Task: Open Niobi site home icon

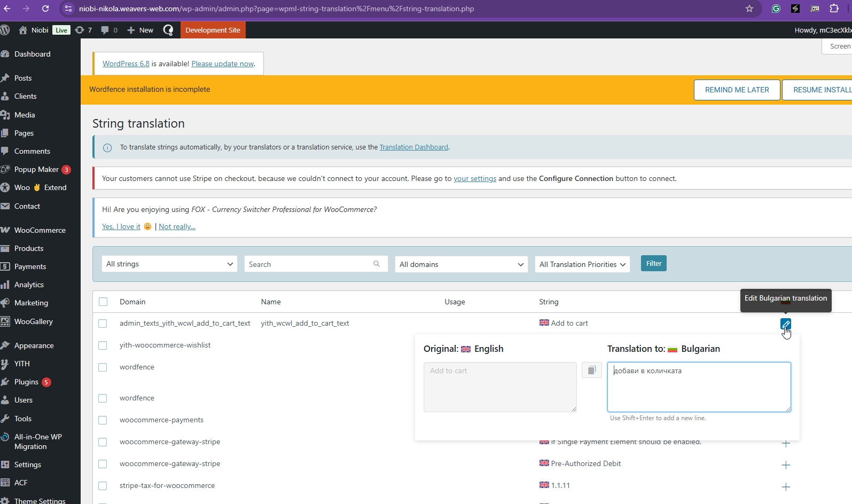Action: coord(23,30)
